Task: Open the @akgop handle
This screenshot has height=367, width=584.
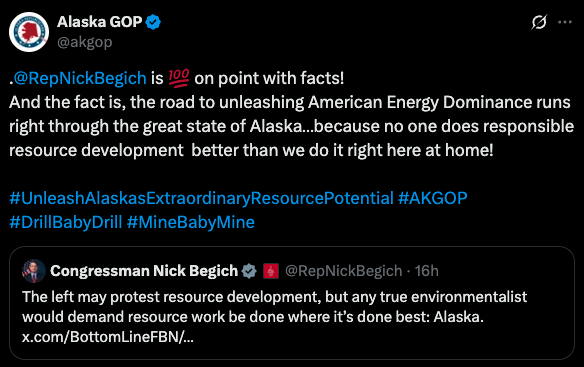Action: tap(85, 42)
